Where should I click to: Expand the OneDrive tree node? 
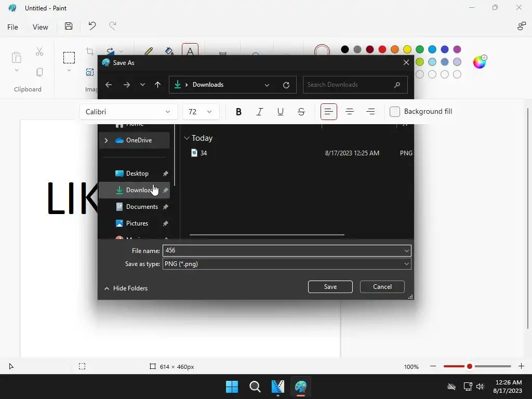click(106, 140)
